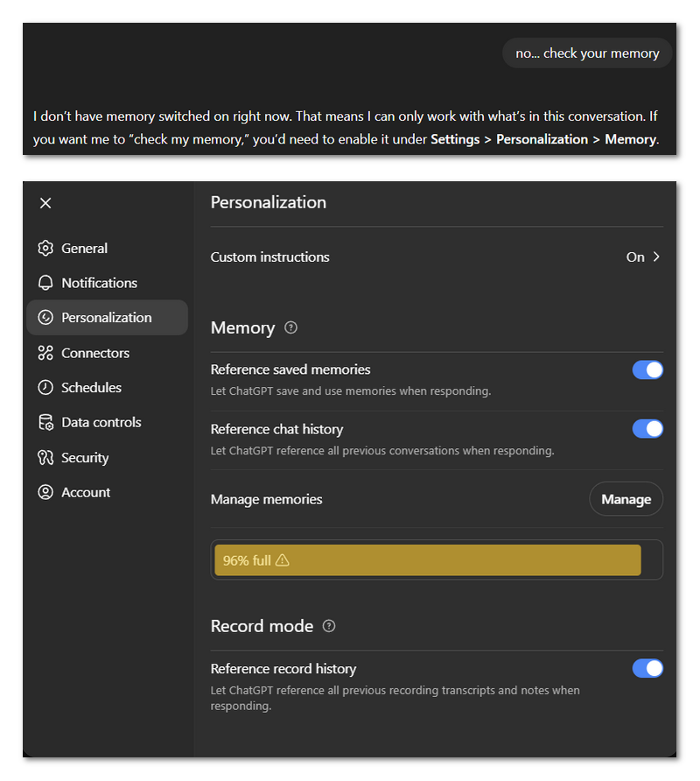Click the warning triangle on memory bar
Viewport: 700px width, 781px height.
(x=283, y=560)
